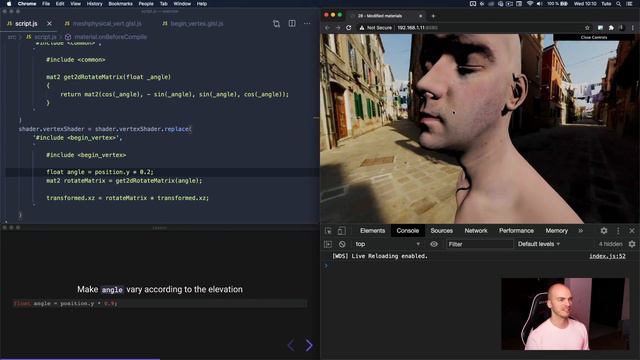Open the index.js:52 source link

tap(607, 256)
